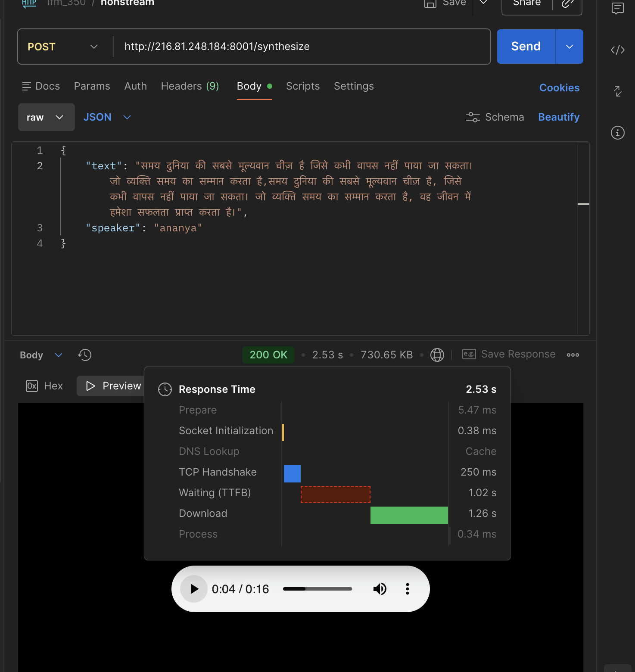Image resolution: width=635 pixels, height=672 pixels.
Task: Click the Beautify link
Action: pyautogui.click(x=558, y=117)
